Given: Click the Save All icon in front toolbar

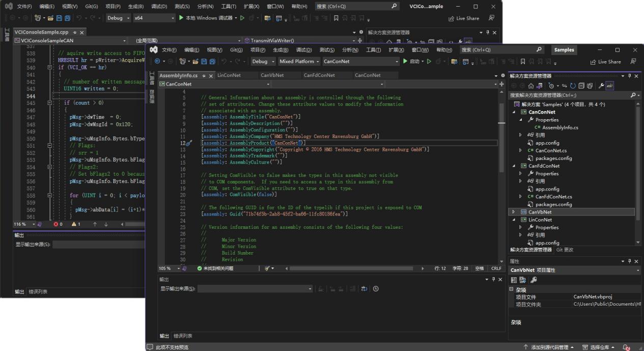Looking at the screenshot, I should (x=212, y=62).
